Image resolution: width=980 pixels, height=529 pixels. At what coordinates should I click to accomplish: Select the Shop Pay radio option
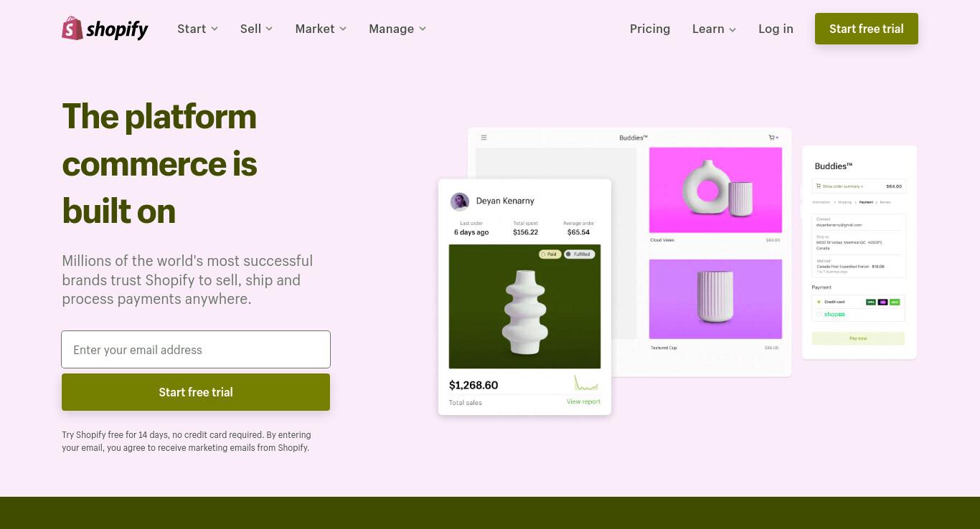coord(819,315)
